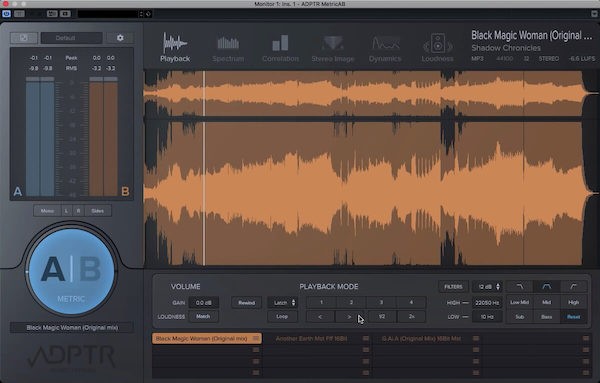Enable Mono monitoring
The height and width of the screenshot is (383, 600).
(47, 211)
